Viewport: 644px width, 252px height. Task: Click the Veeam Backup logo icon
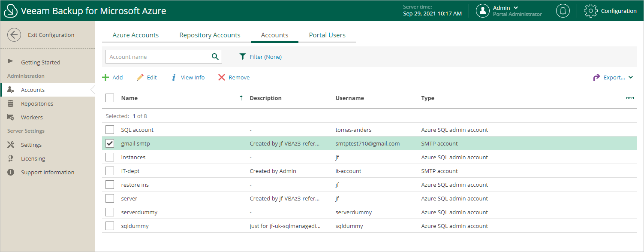click(x=10, y=11)
